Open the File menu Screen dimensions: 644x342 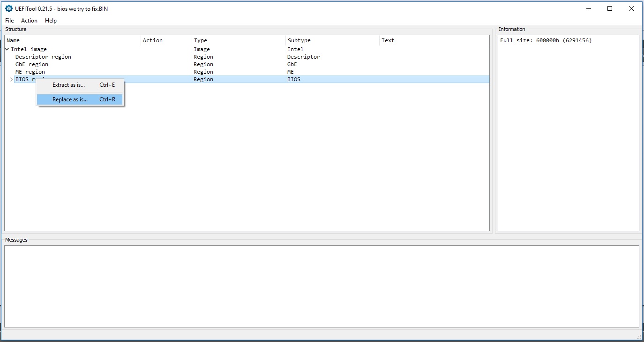[9, 21]
